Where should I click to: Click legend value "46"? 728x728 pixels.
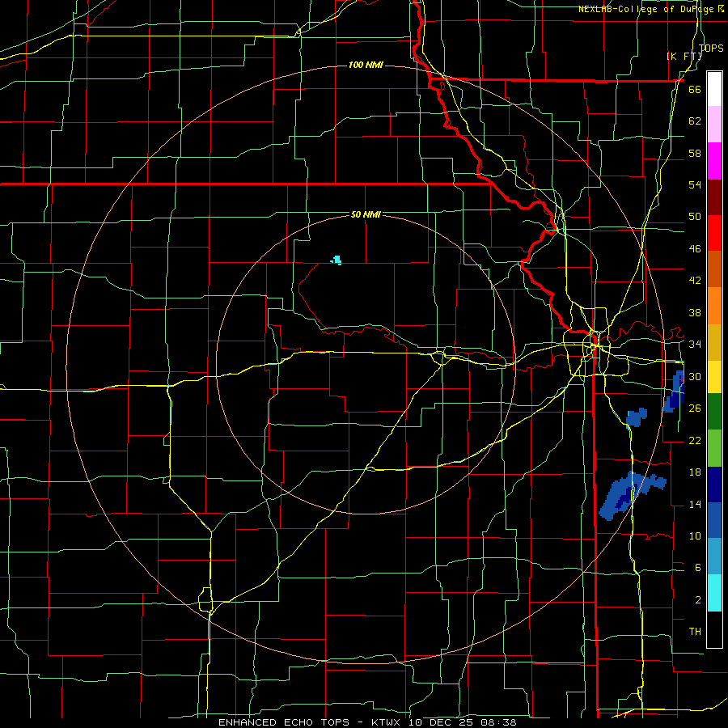(695, 248)
